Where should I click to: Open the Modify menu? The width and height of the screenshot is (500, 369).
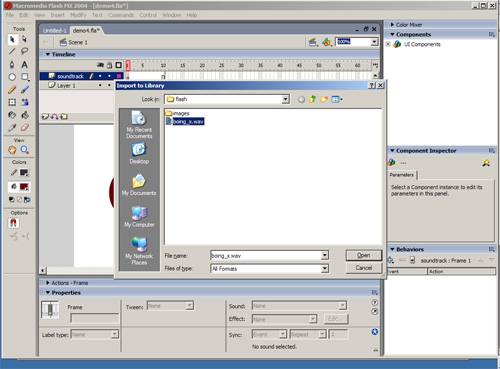(78, 15)
